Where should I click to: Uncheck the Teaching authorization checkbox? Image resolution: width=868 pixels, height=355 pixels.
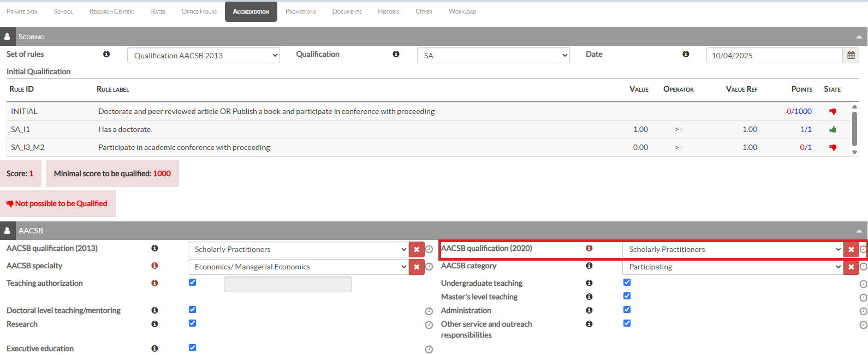(x=192, y=282)
